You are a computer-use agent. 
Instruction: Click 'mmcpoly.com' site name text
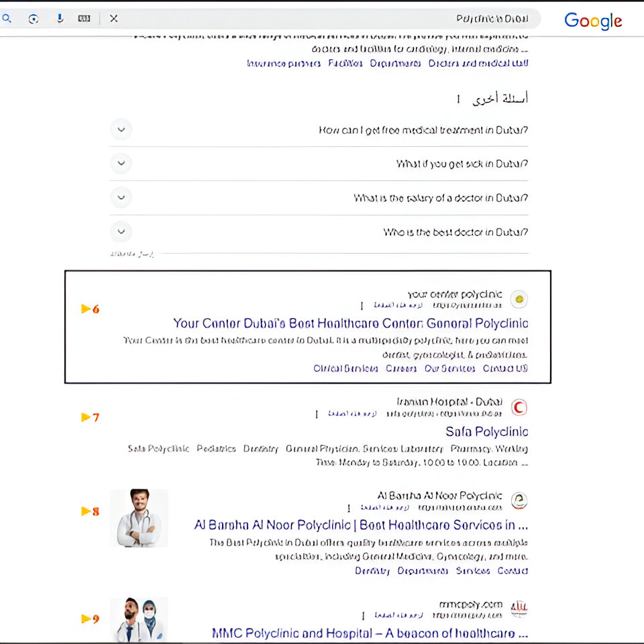coord(471,604)
